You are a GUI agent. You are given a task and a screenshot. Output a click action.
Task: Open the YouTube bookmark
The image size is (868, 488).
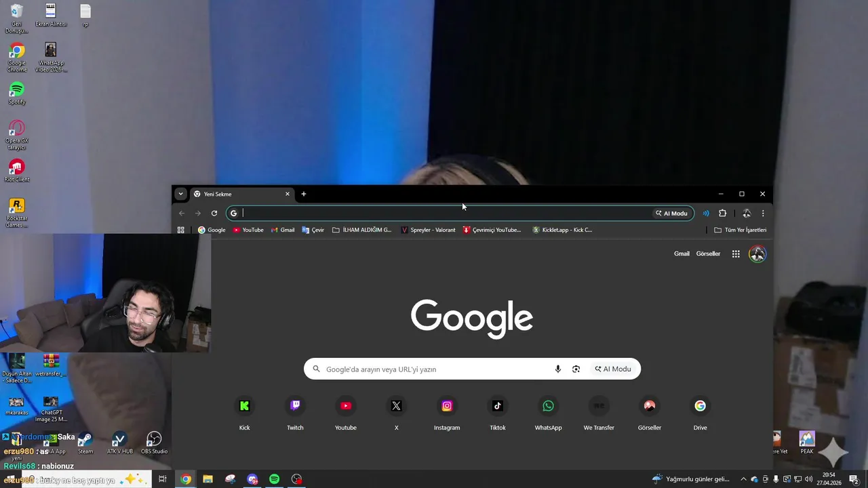248,230
